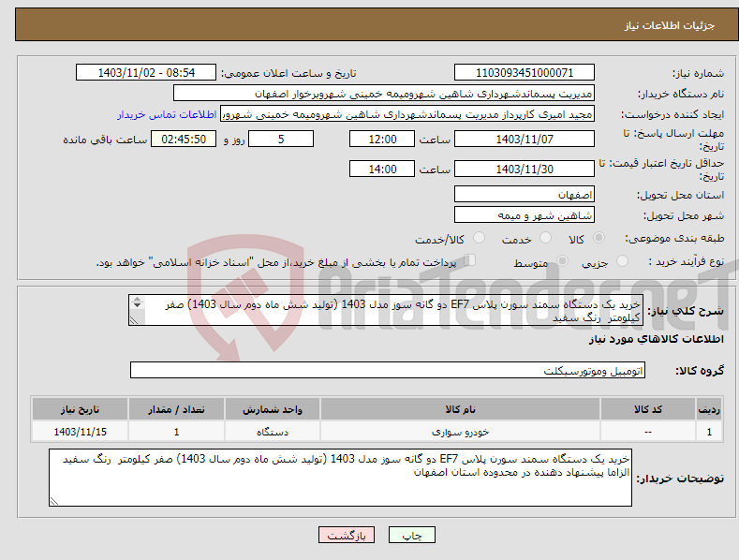
Task: Click the response deadline time 12:00
Action: click(382, 139)
